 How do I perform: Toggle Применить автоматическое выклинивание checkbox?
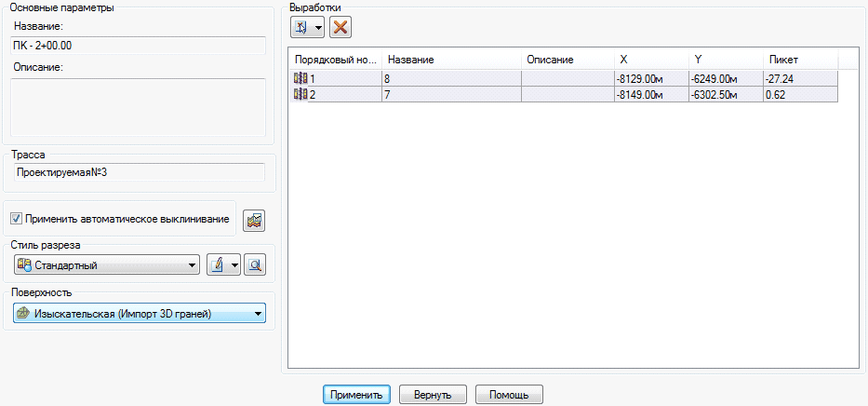(x=17, y=219)
